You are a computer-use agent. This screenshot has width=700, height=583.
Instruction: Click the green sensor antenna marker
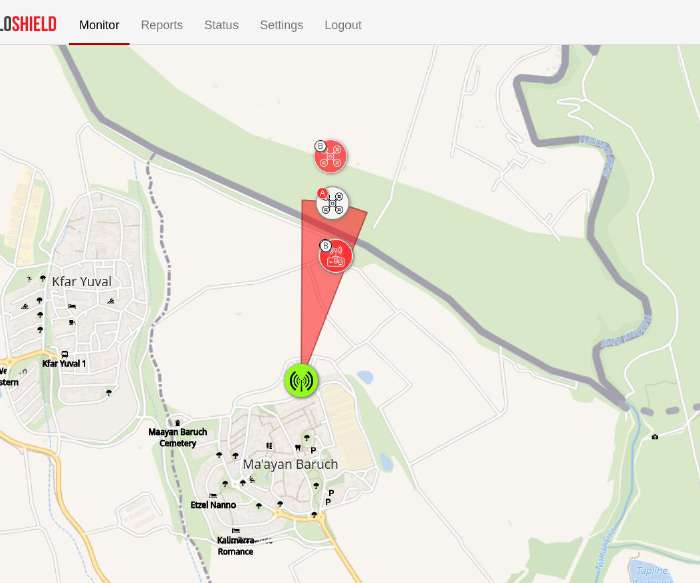coord(300,380)
